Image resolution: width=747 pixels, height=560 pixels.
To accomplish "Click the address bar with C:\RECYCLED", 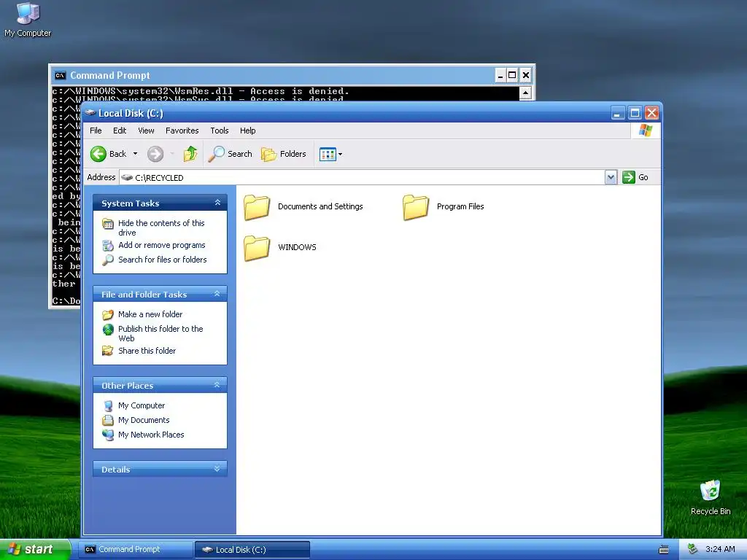I will point(362,177).
